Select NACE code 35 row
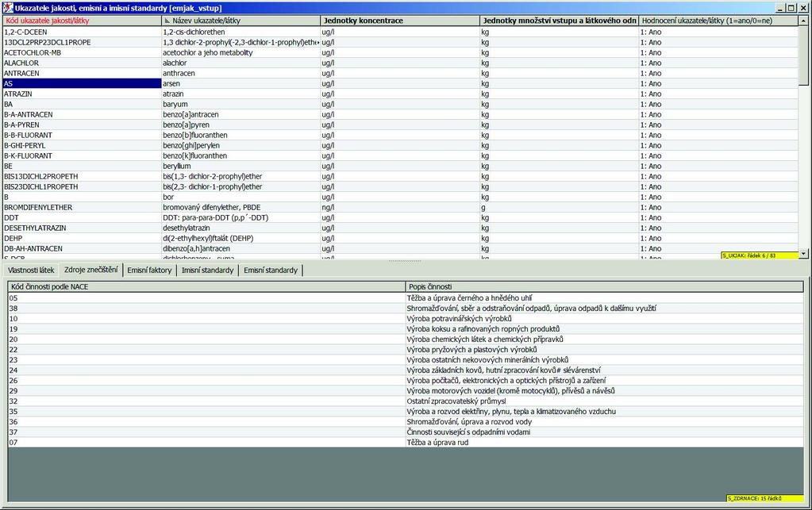The image size is (812, 510). pos(406,412)
